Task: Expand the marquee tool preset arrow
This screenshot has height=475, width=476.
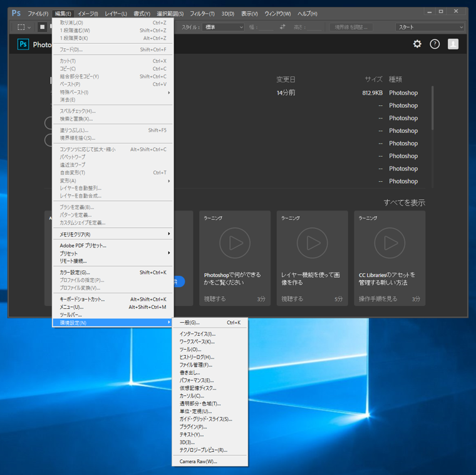Action: pos(29,28)
